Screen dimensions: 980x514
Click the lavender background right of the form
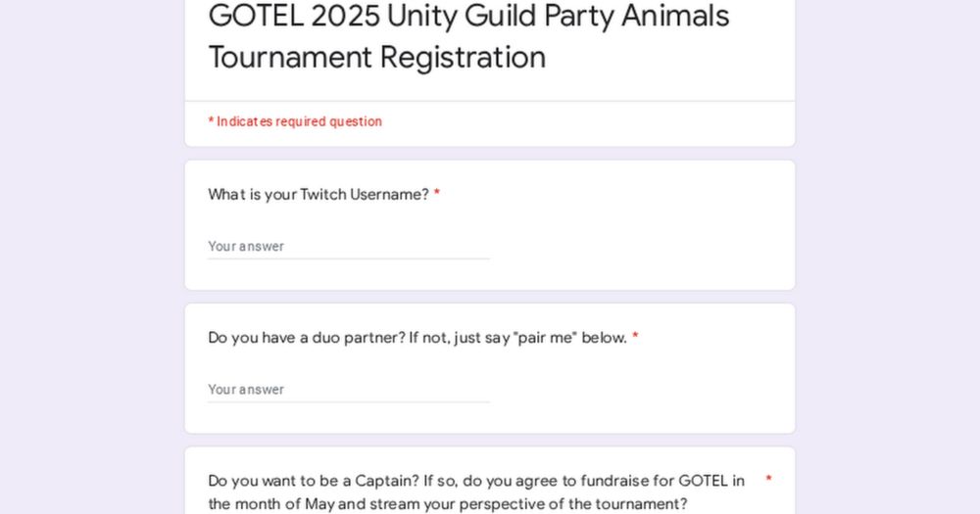[888, 257]
